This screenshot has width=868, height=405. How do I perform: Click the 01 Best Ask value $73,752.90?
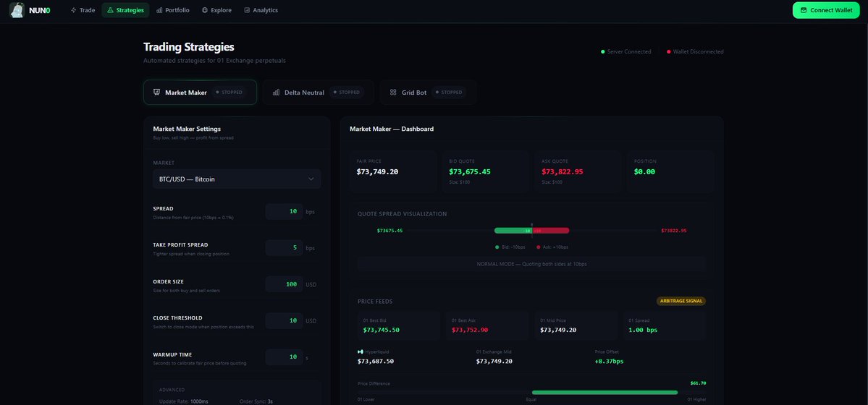tap(470, 330)
